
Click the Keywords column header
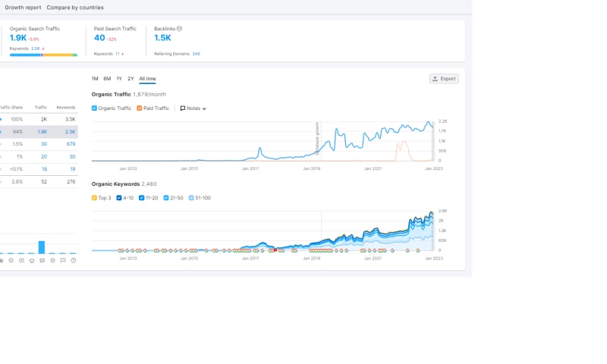coord(66,108)
